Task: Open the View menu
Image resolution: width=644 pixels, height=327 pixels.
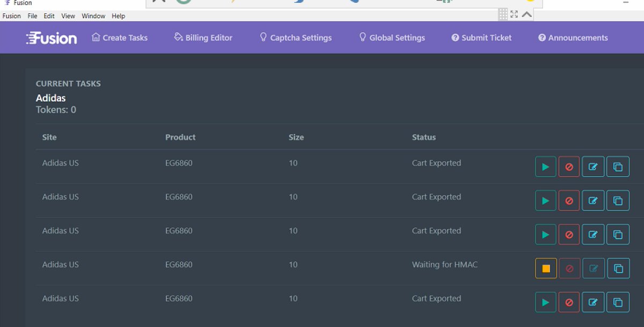Action: (x=68, y=16)
